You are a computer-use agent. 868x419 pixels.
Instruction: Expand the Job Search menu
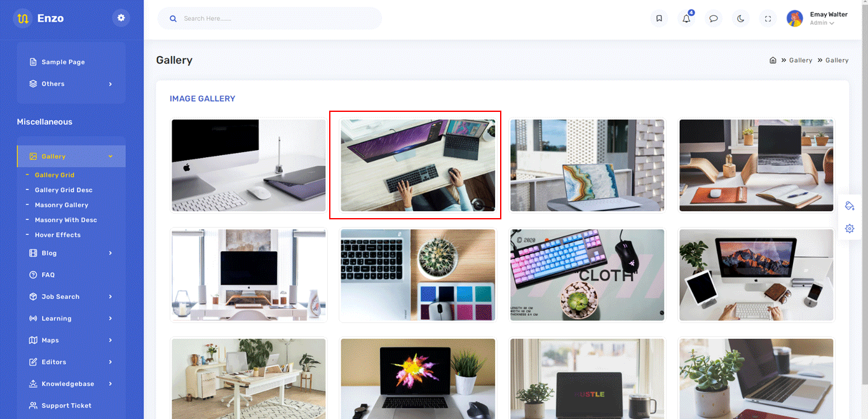click(x=71, y=297)
